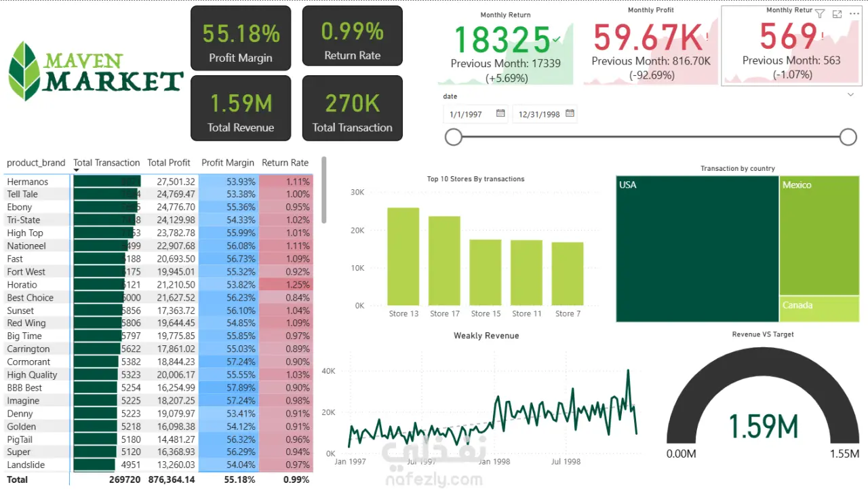Select the 55.18% Profit Margin card

pos(241,38)
